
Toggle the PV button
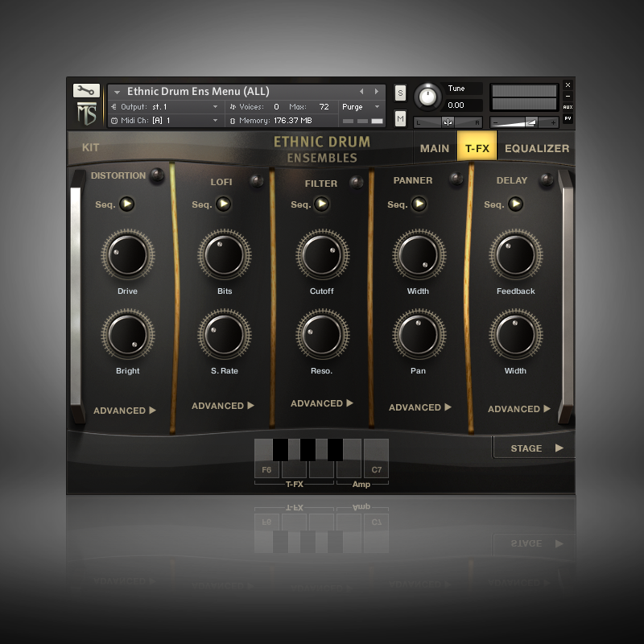pos(568,118)
